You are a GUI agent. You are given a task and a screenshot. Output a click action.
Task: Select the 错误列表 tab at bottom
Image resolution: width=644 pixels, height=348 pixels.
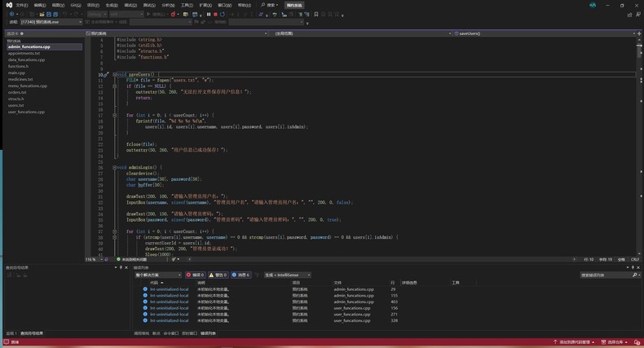208,333
